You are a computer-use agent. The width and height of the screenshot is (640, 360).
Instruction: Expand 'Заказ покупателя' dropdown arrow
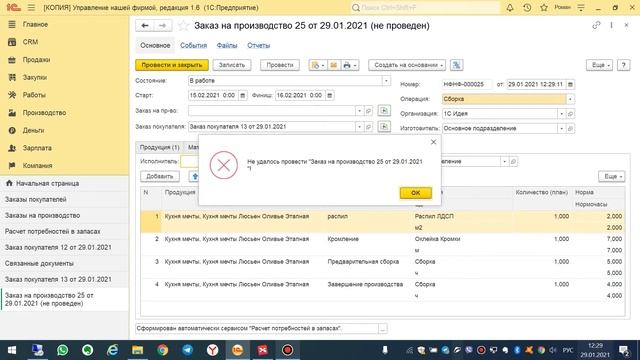pyautogui.click(x=359, y=127)
